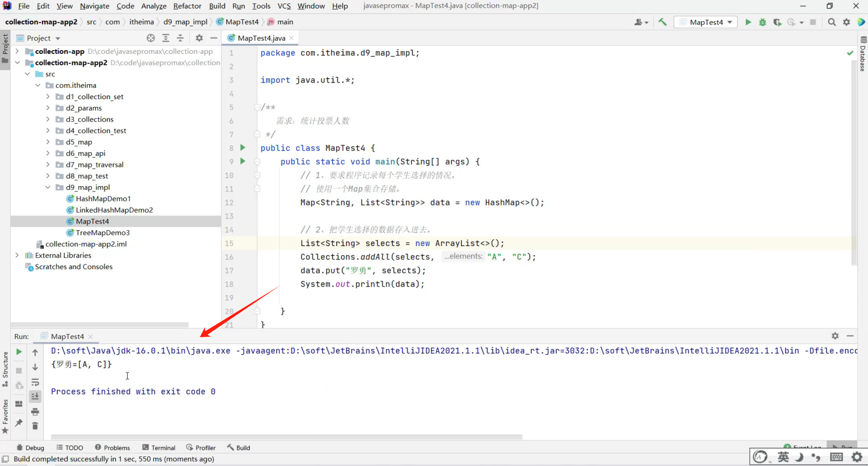The height and width of the screenshot is (466, 868).
Task: Click the Build project hammer icon
Action: click(x=663, y=22)
